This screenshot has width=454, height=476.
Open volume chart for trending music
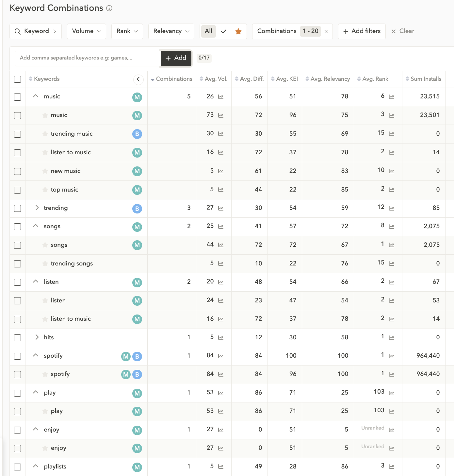(x=221, y=134)
